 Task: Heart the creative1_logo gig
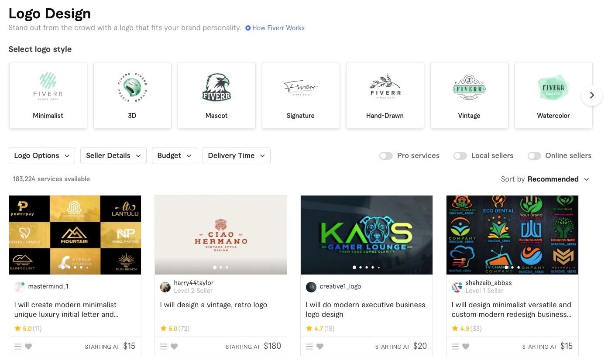(320, 346)
